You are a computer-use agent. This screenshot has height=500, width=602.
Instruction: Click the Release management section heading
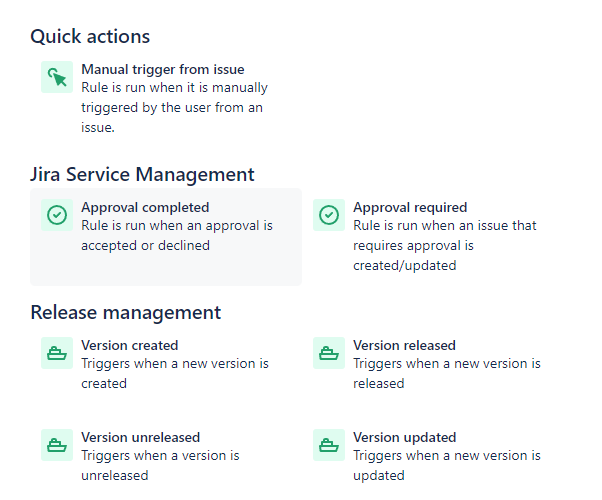[x=126, y=312]
